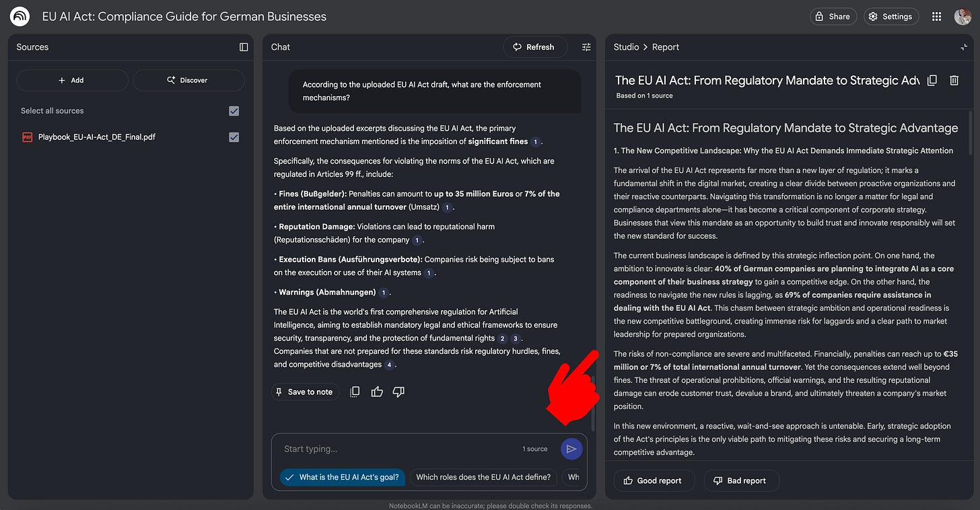Click heading '1. The New Competitive Landscape'
980x510 pixels.
coord(783,151)
